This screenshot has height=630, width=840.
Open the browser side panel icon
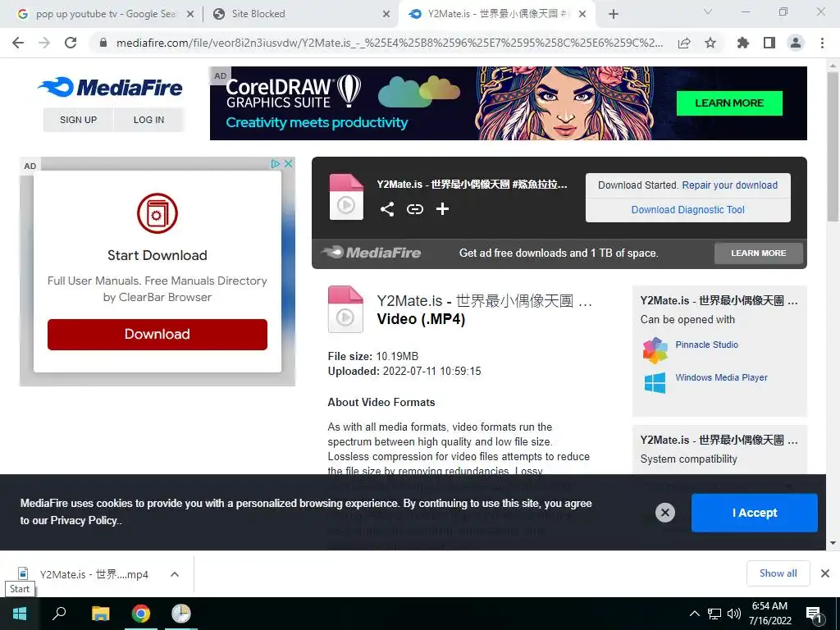coord(769,43)
